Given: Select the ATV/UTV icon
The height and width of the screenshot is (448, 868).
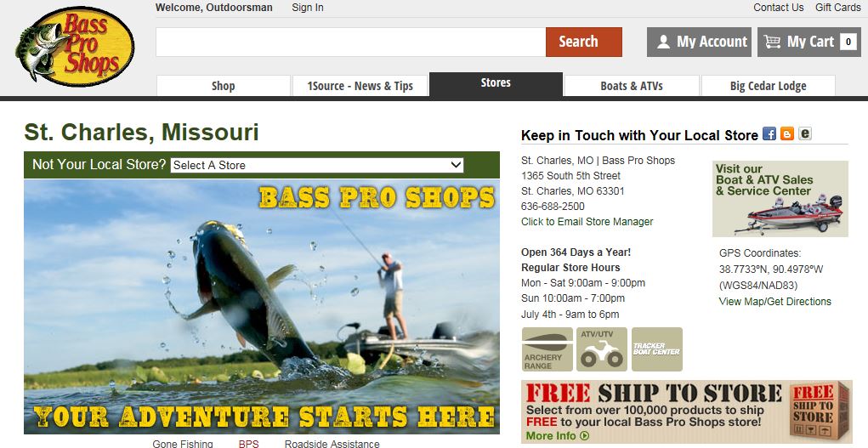Looking at the screenshot, I should pos(601,349).
